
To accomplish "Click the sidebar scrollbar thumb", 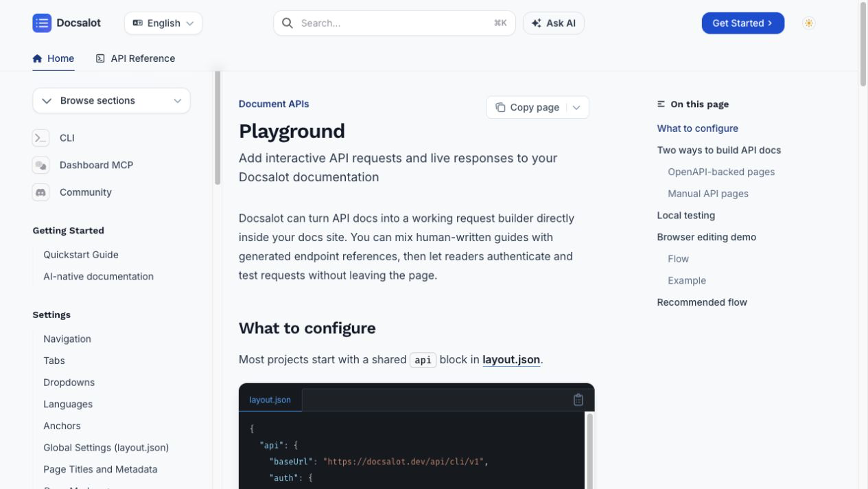I will tap(218, 128).
